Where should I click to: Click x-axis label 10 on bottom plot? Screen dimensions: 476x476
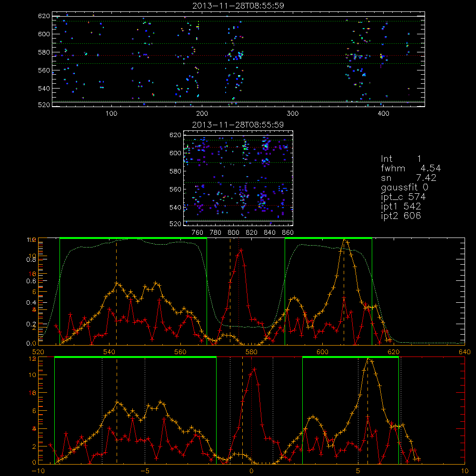[465, 471]
